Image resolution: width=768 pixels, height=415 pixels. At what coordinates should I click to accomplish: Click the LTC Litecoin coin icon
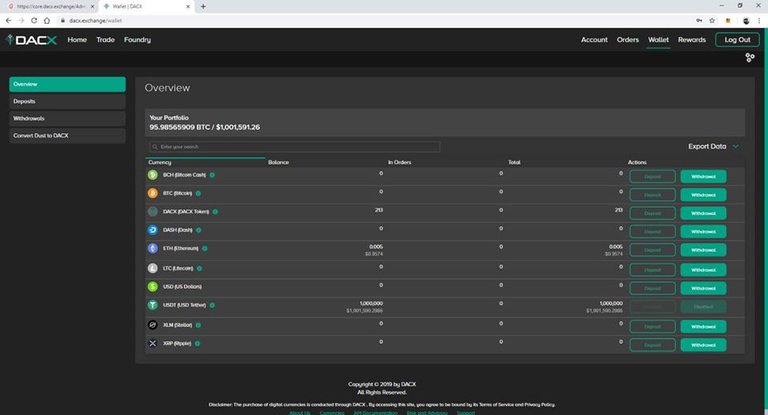tap(153, 268)
